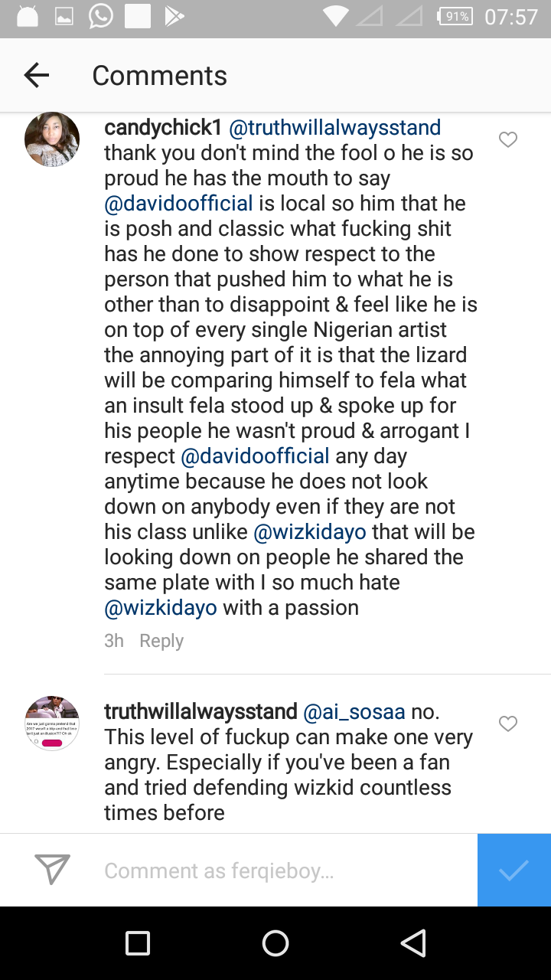Like truthwillalwaysstand's comment with the heart

click(508, 724)
